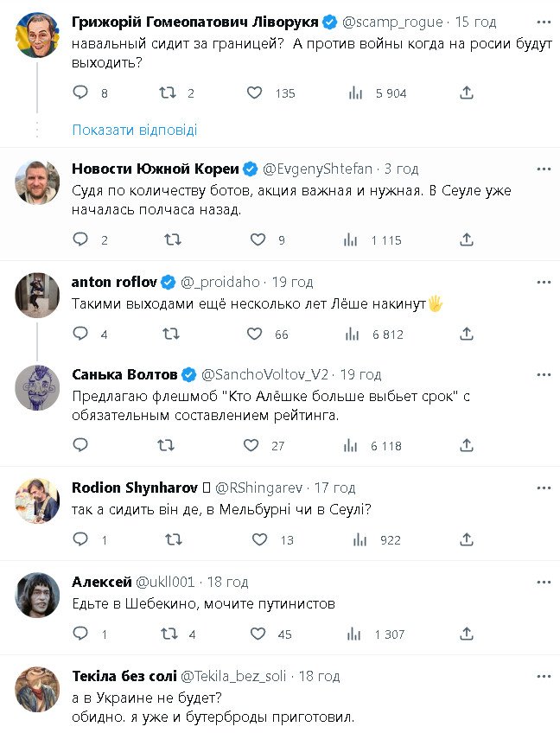Reply to Rodion Shynharov's tweet
Viewport: 560px width, 733px height.
80,539
